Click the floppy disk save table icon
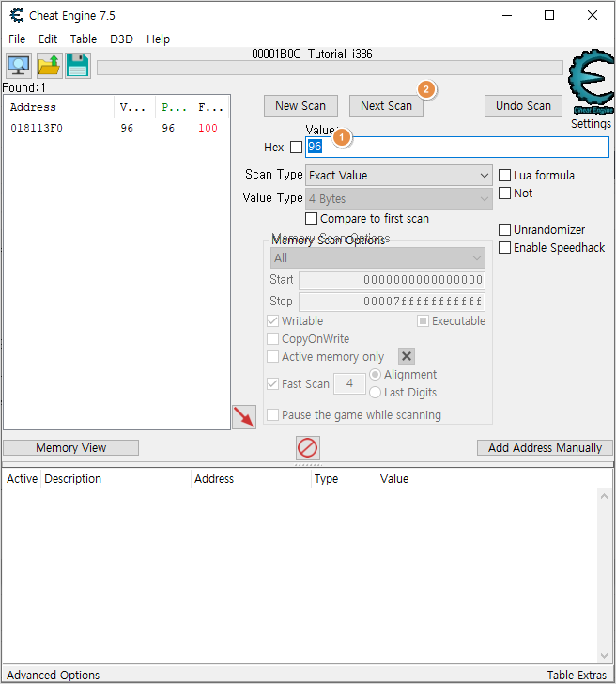This screenshot has width=616, height=684. pos(78,66)
